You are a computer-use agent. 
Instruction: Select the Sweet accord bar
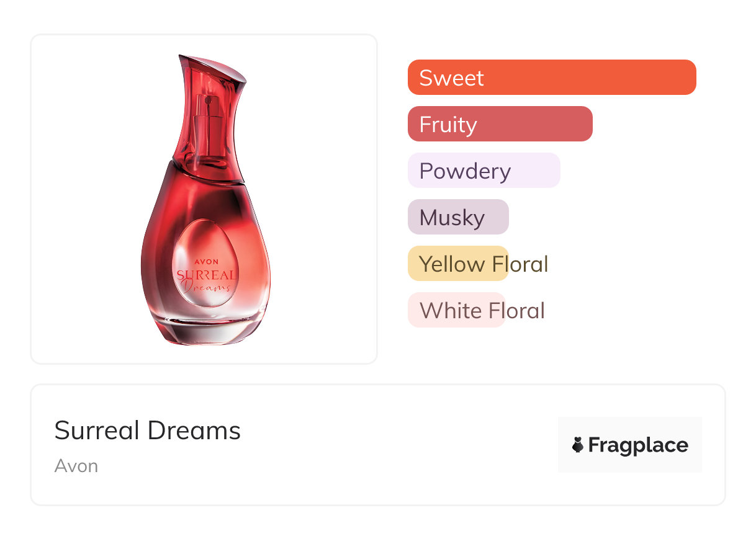click(551, 78)
